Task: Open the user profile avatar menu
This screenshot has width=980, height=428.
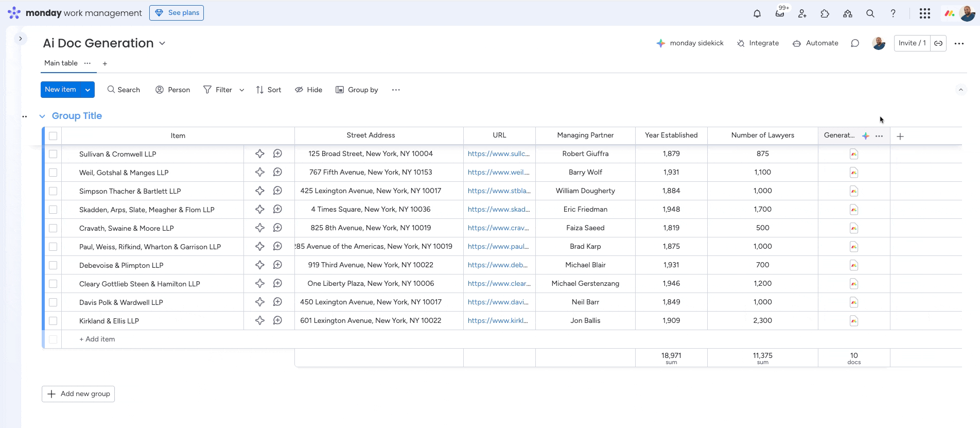Action: coord(967,13)
